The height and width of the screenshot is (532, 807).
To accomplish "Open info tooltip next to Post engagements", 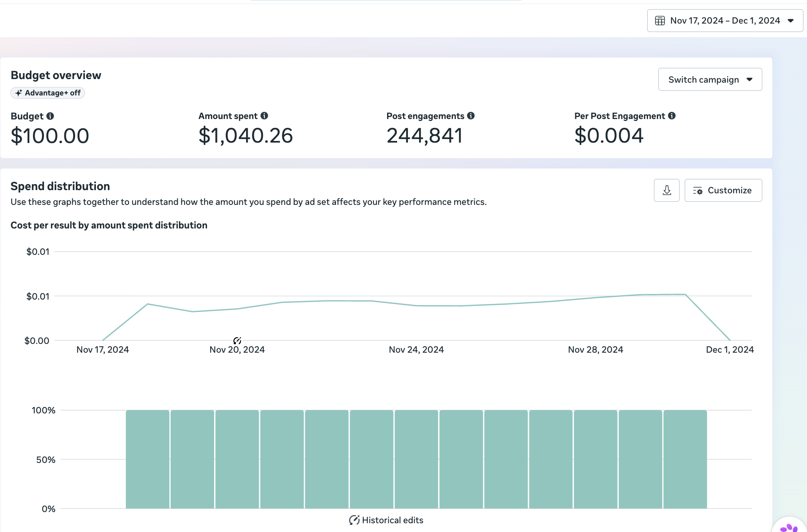I will tap(471, 116).
